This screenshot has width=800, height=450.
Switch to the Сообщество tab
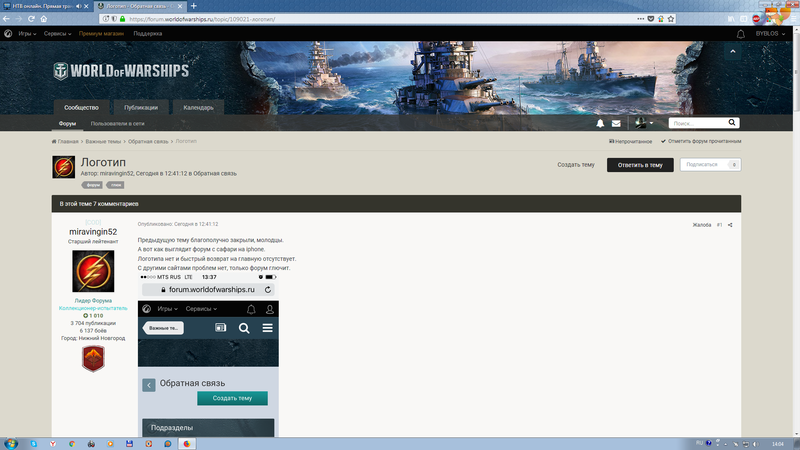81,108
